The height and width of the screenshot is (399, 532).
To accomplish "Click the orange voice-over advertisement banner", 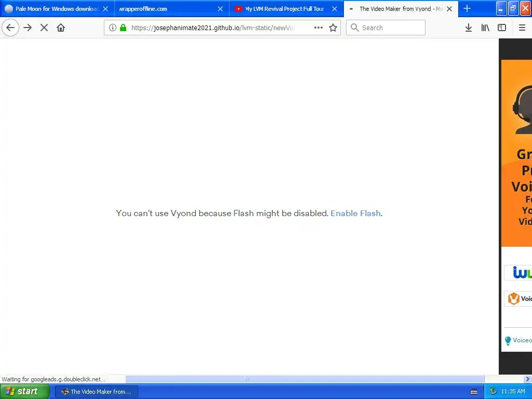I will [x=516, y=153].
